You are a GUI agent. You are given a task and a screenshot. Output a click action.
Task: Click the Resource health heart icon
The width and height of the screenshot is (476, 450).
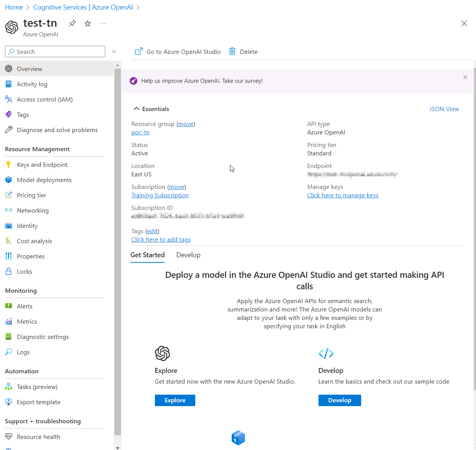[x=9, y=437]
